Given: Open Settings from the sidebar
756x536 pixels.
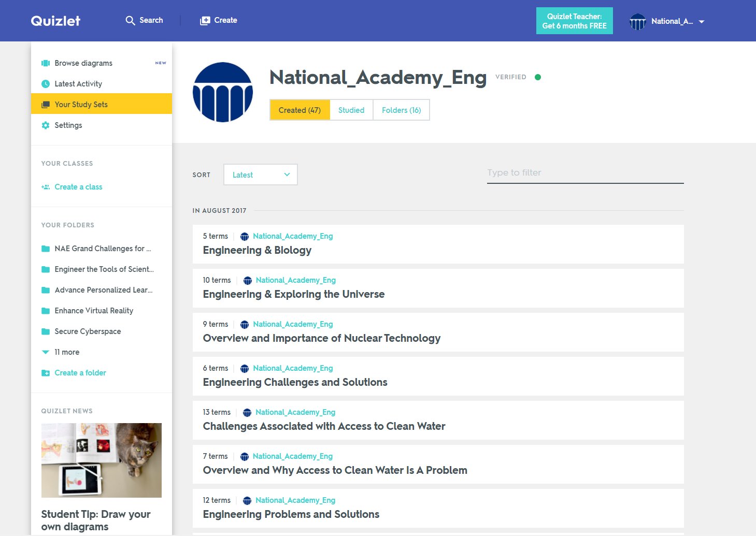Looking at the screenshot, I should click(102, 125).
